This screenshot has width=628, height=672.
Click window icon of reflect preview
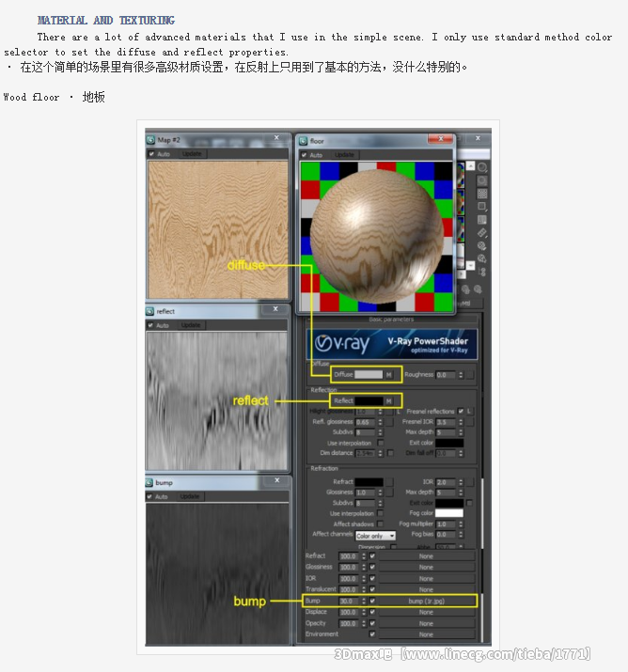(150, 311)
